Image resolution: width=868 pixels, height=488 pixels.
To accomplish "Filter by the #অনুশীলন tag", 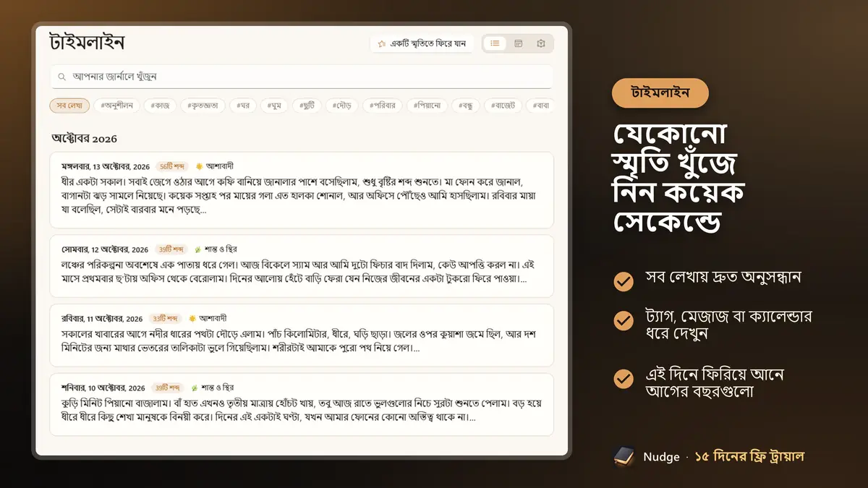I will click(x=116, y=106).
